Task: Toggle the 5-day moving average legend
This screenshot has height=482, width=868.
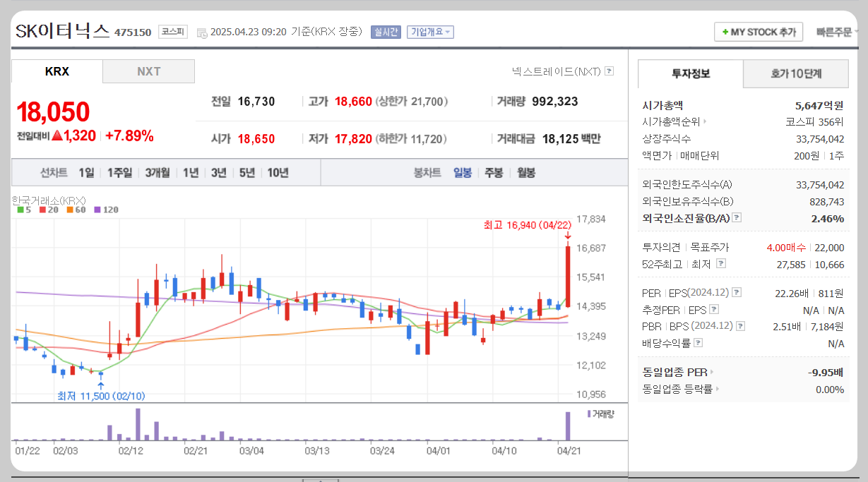Action: coord(23,210)
